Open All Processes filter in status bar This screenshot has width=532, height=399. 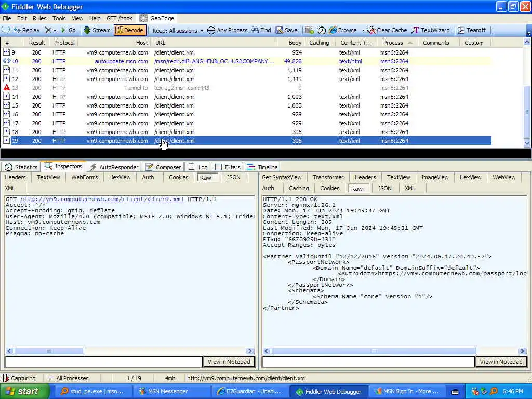(68, 378)
